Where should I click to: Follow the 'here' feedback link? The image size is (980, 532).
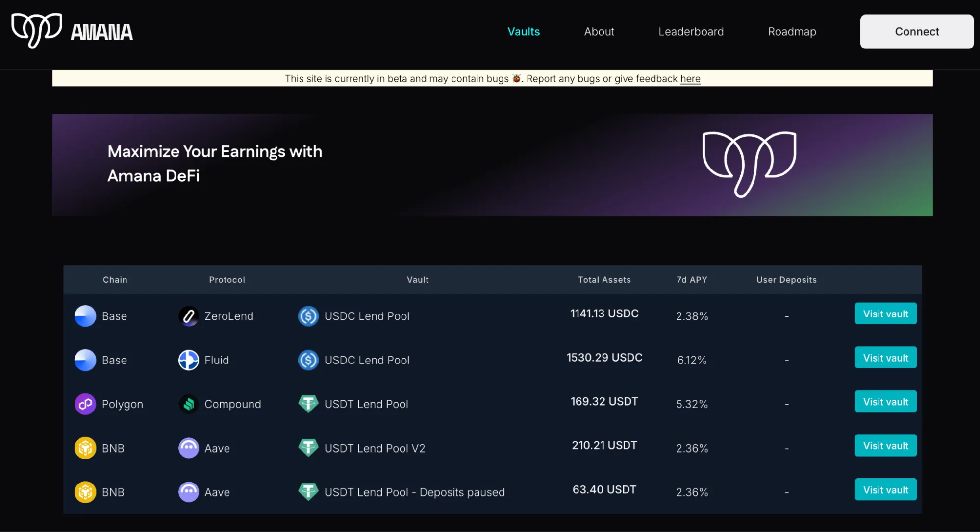(690, 78)
